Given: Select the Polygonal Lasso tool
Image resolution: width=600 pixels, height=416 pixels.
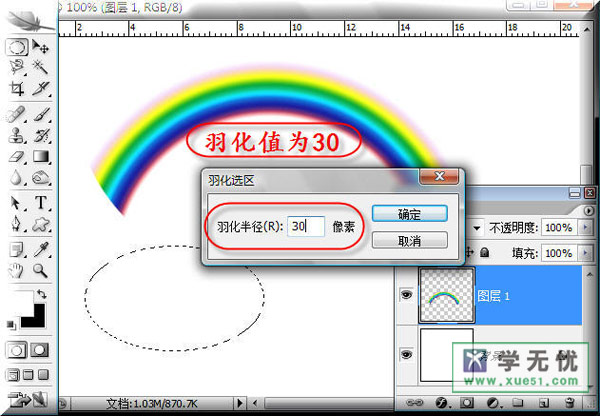Looking at the screenshot, I should point(16,67).
